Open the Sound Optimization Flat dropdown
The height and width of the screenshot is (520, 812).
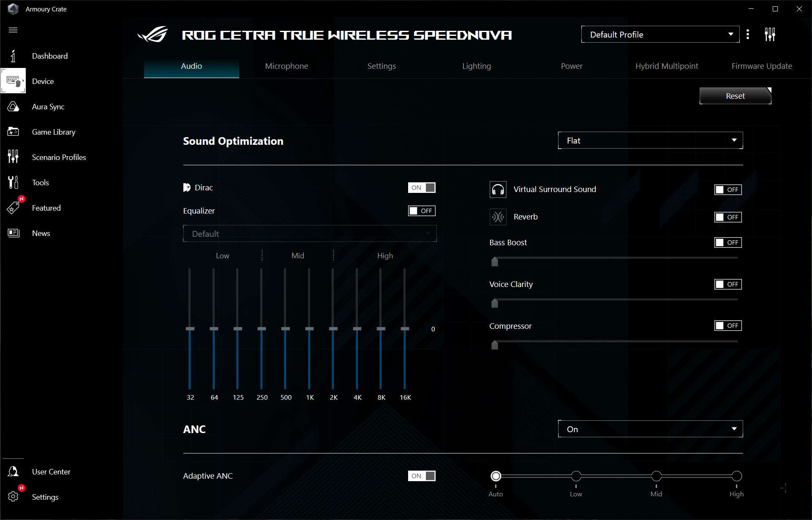[650, 141]
